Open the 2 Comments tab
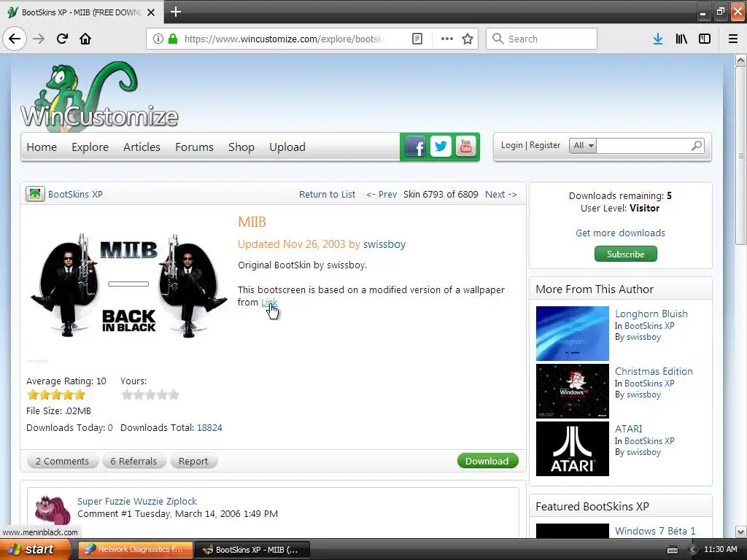This screenshot has height=560, width=747. coord(62,461)
